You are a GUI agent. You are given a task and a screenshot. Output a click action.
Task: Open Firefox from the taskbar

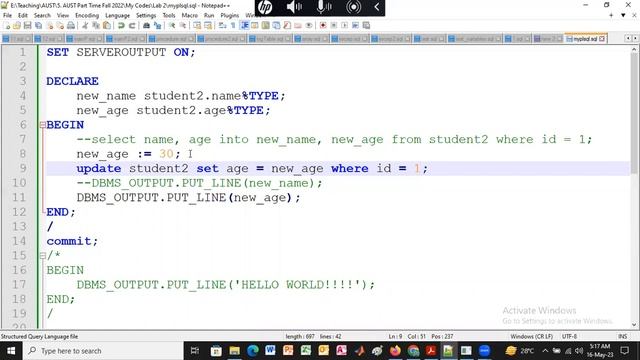point(395,351)
